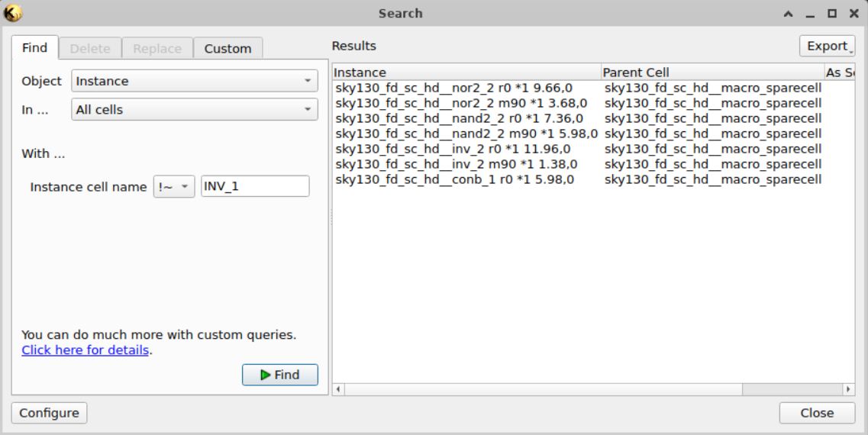
Task: Open the Object type dropdown showing Instance
Action: pos(194,81)
